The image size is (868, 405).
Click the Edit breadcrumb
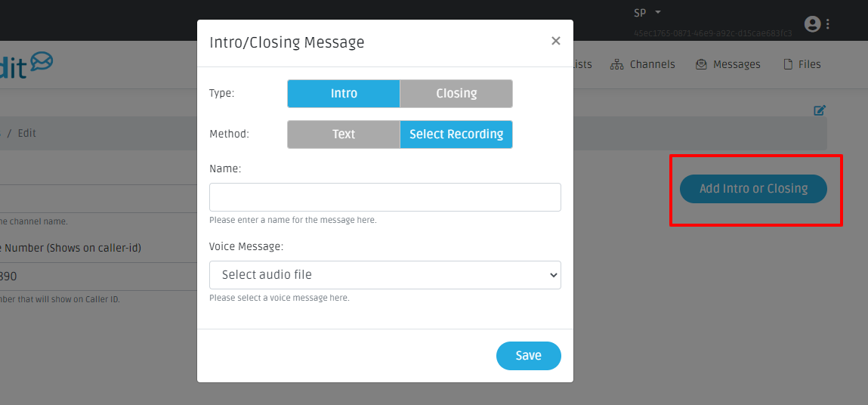point(27,133)
